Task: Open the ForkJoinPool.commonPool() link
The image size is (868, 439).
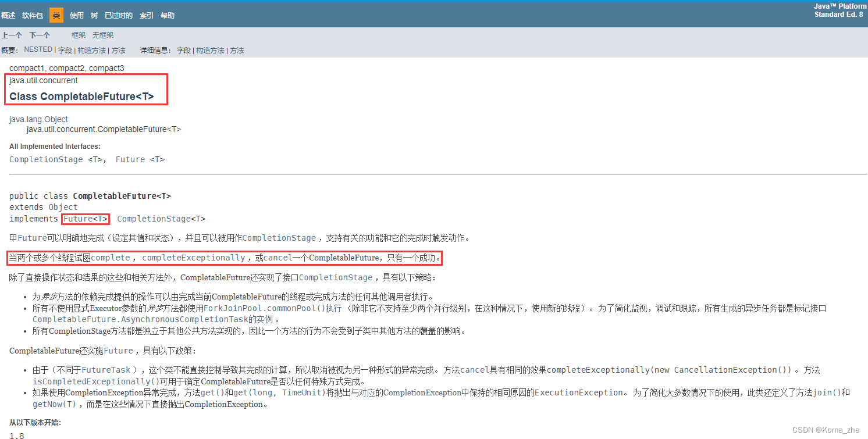Action: click(264, 308)
